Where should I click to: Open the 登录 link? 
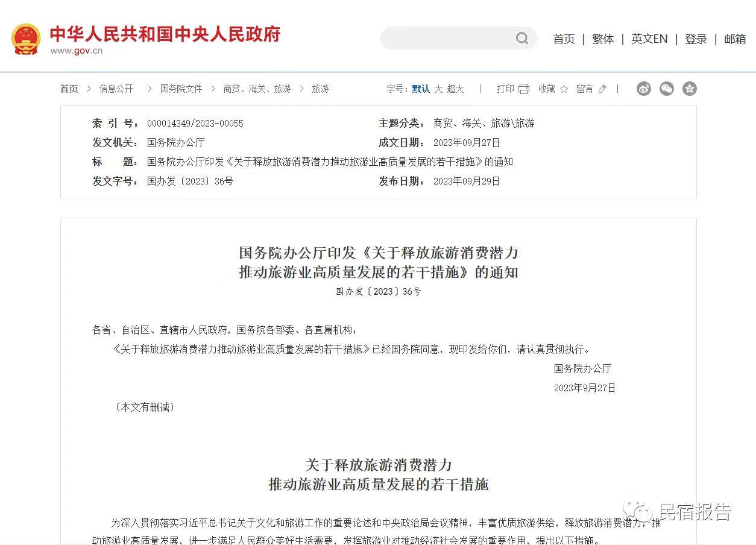pyautogui.click(x=696, y=39)
